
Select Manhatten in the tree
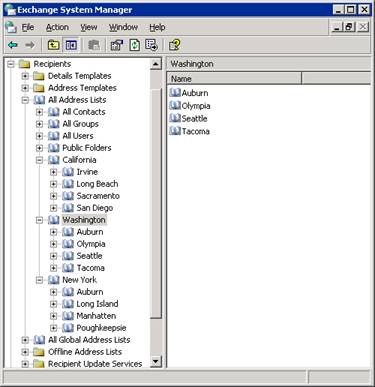96,316
